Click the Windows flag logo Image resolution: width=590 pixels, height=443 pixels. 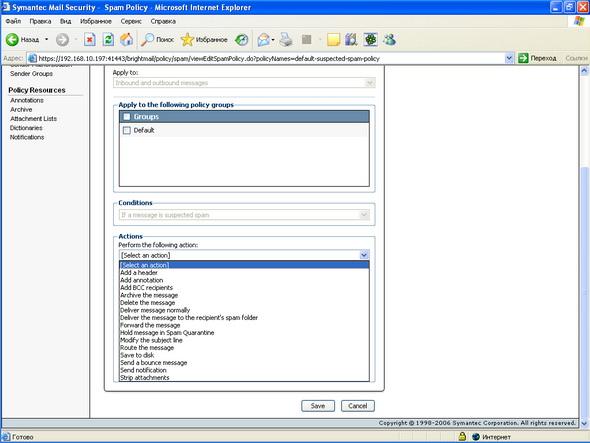579,21
